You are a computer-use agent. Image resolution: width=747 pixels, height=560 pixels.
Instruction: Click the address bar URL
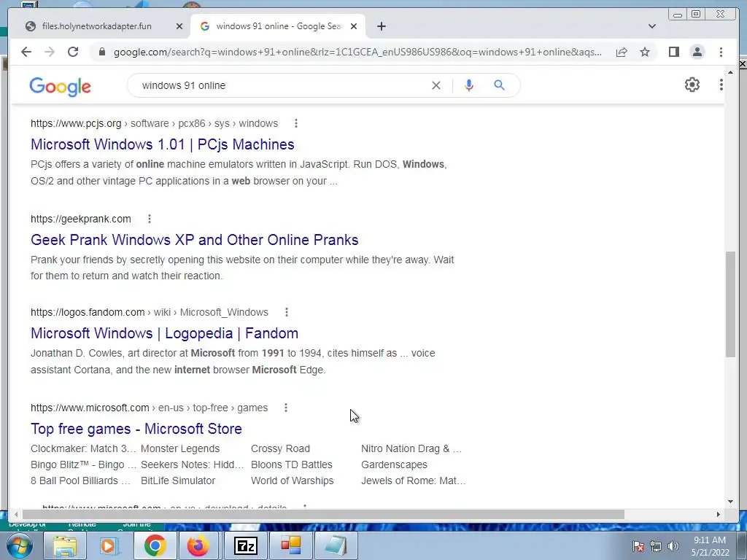click(x=357, y=52)
